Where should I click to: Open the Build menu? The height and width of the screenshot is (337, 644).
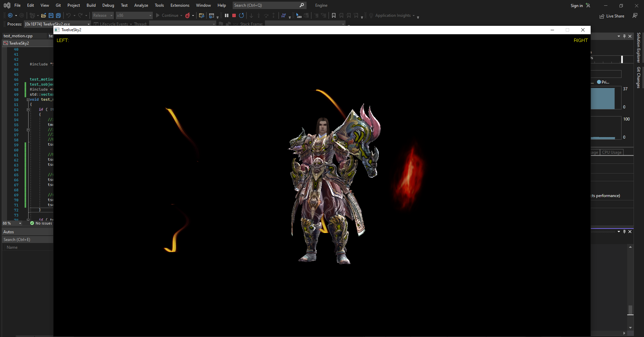tap(91, 5)
